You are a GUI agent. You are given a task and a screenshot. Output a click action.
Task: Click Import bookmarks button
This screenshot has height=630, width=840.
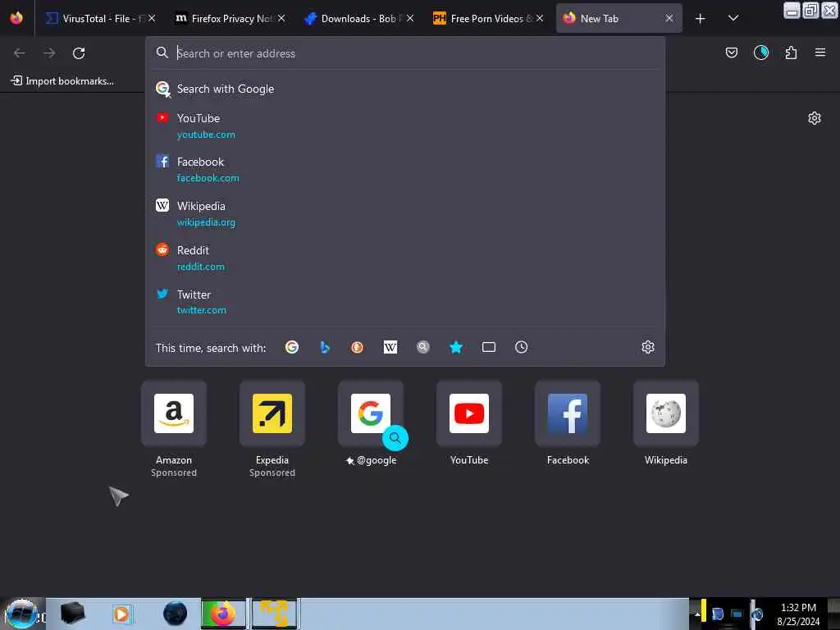coord(62,81)
